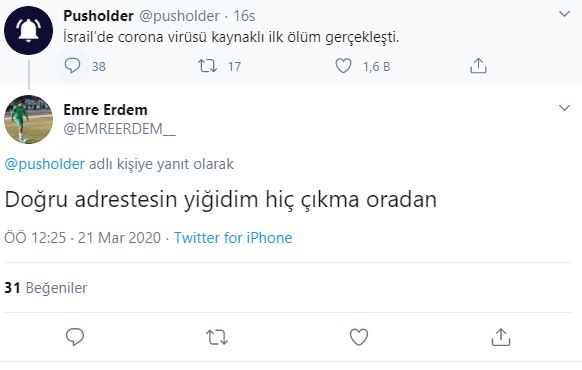Open the Pusholder display name link
Screen dimensions: 582x370
pyautogui.click(x=98, y=16)
